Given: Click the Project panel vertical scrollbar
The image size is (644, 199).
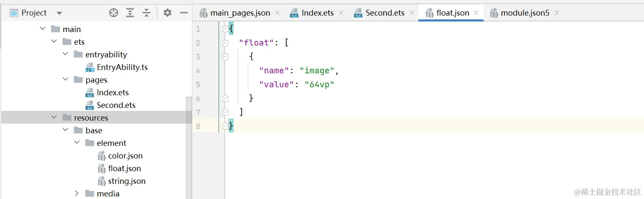Looking at the screenshot, I should click(x=189, y=148).
